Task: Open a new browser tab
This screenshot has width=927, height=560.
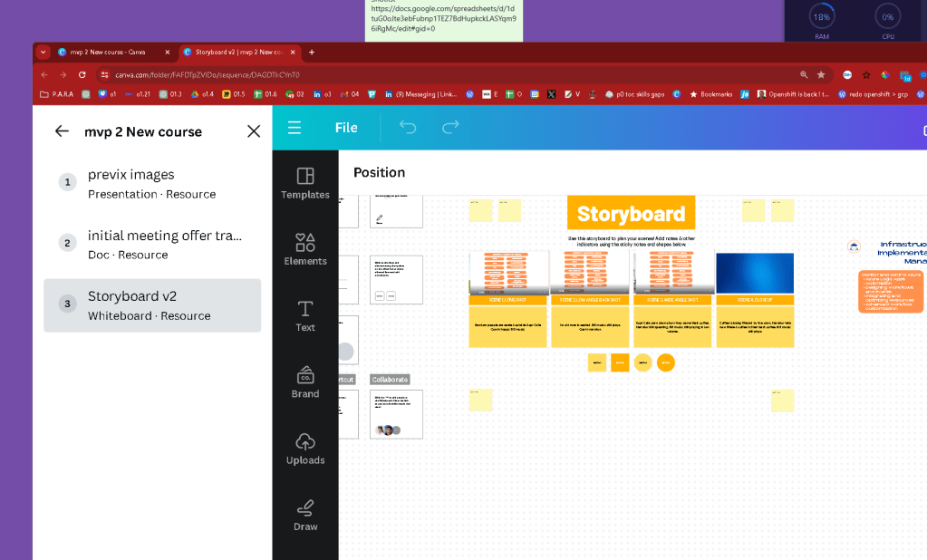Action: tap(312, 52)
